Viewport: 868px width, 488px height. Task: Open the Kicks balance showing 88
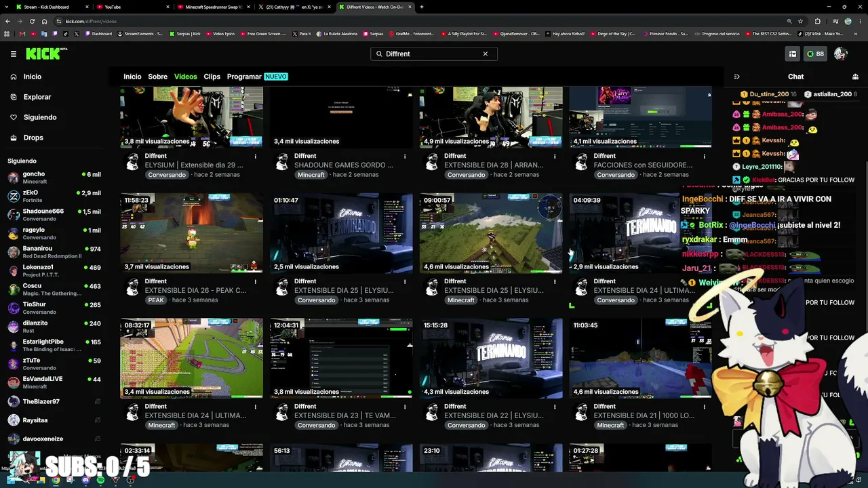click(816, 54)
